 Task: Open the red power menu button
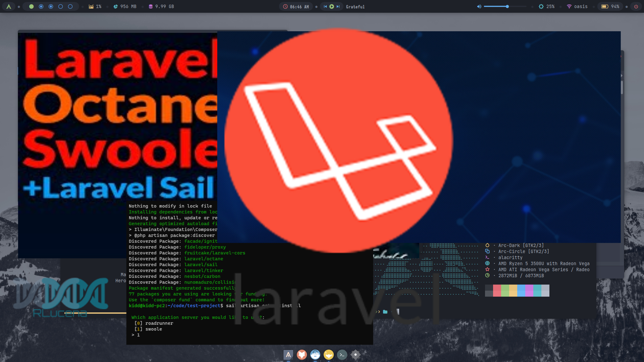point(636,6)
